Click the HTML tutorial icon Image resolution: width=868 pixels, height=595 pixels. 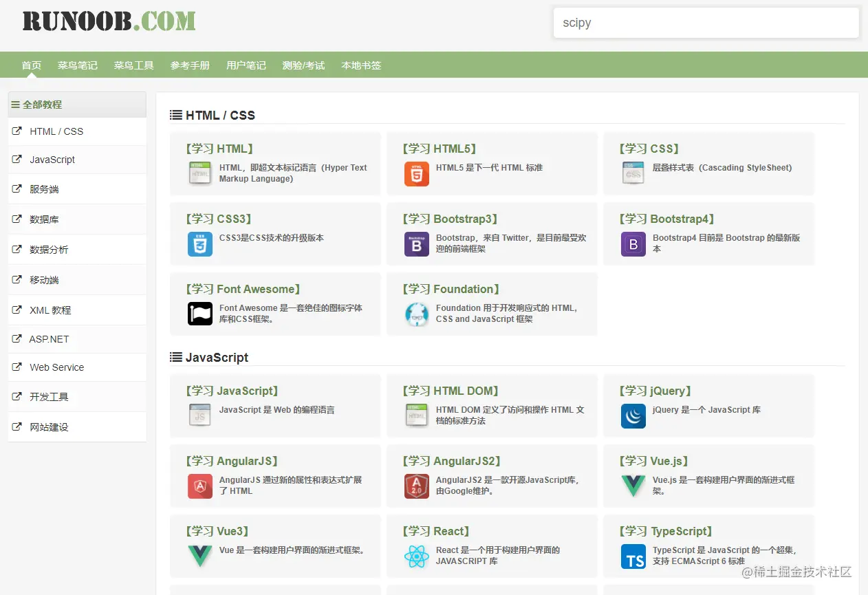(x=200, y=173)
